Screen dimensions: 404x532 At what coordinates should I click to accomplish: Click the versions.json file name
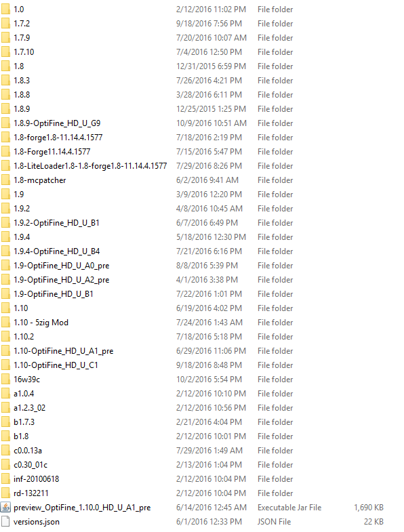pos(37,522)
